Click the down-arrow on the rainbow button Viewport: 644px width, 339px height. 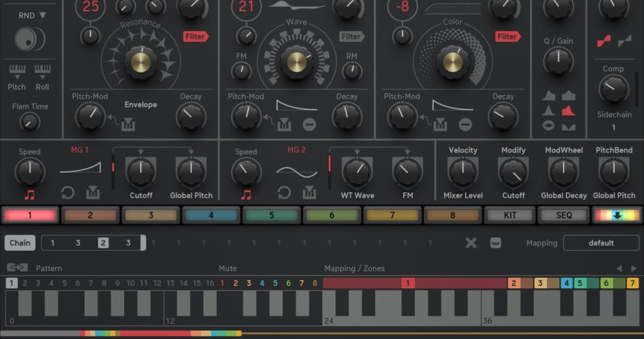[617, 216]
